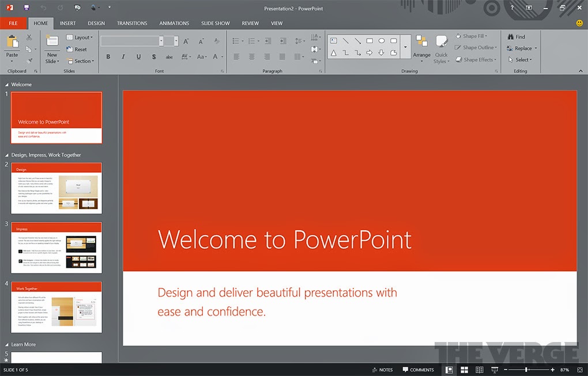Toggle italic formatting
588x376 pixels.
coord(122,56)
